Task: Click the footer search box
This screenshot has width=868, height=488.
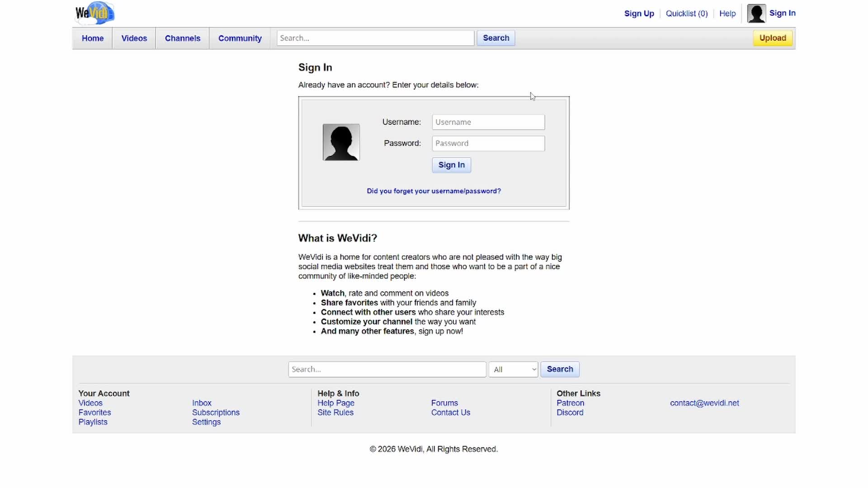Action: coord(387,369)
